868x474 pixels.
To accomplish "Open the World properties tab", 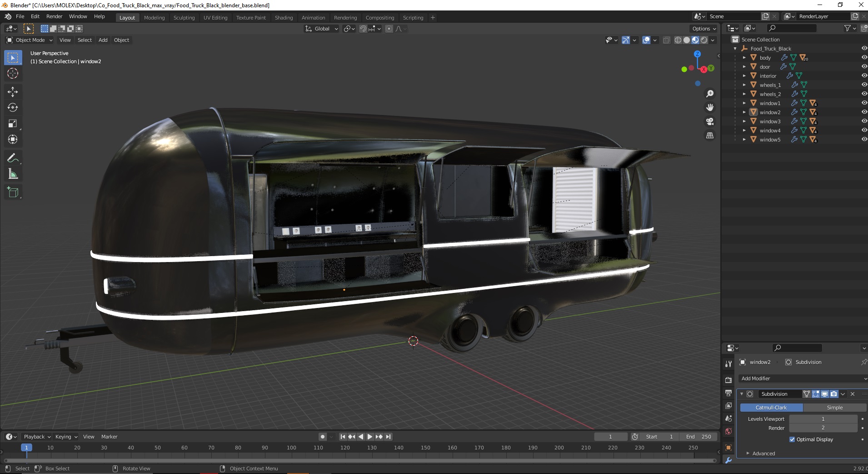I will [728, 431].
